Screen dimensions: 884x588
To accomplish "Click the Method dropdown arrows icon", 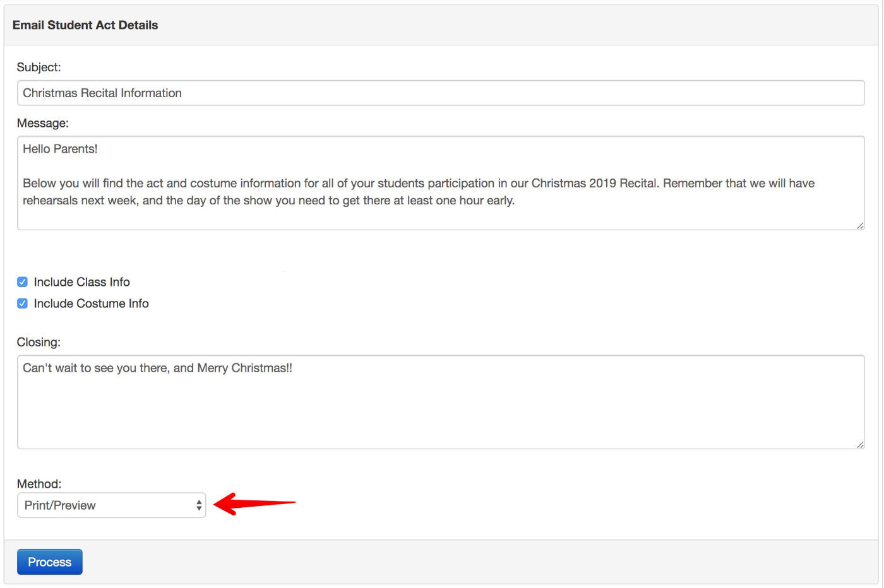I will (199, 505).
